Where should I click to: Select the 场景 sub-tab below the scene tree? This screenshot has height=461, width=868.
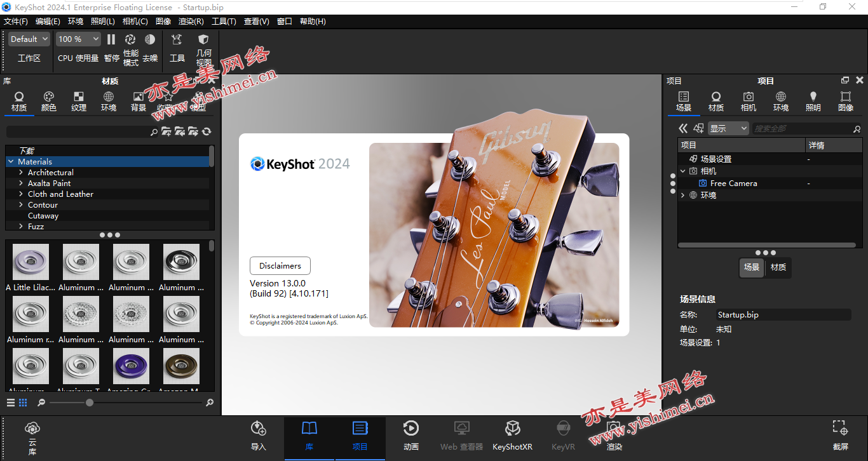click(x=752, y=267)
